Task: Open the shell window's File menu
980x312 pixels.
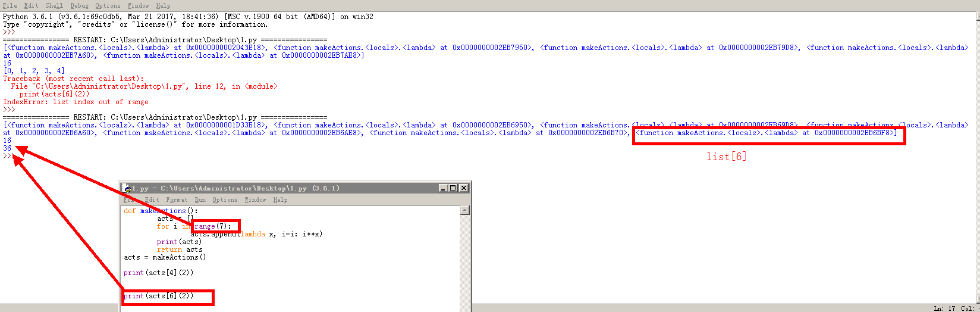Action: pos(10,5)
